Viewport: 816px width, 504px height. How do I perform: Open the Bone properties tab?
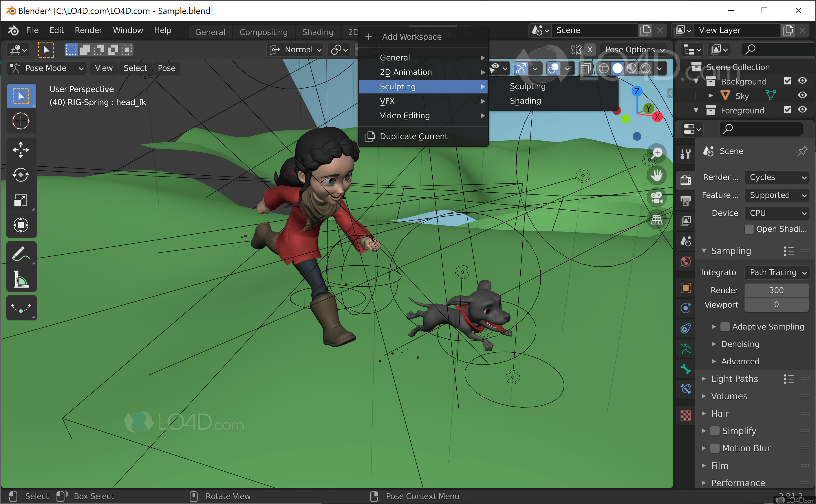[686, 369]
